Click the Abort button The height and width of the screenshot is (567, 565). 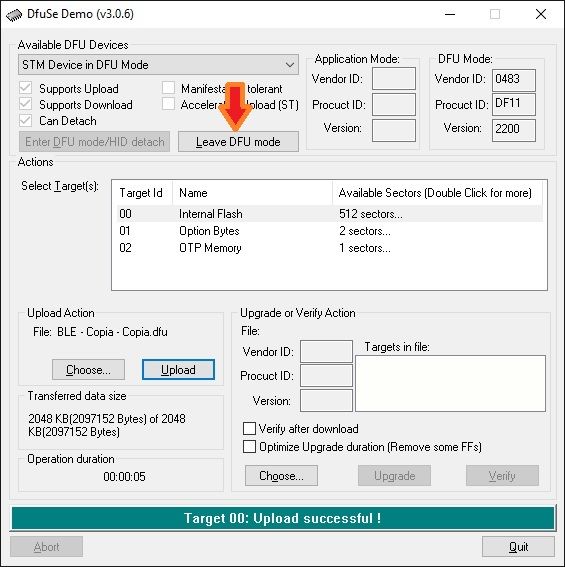(x=47, y=546)
